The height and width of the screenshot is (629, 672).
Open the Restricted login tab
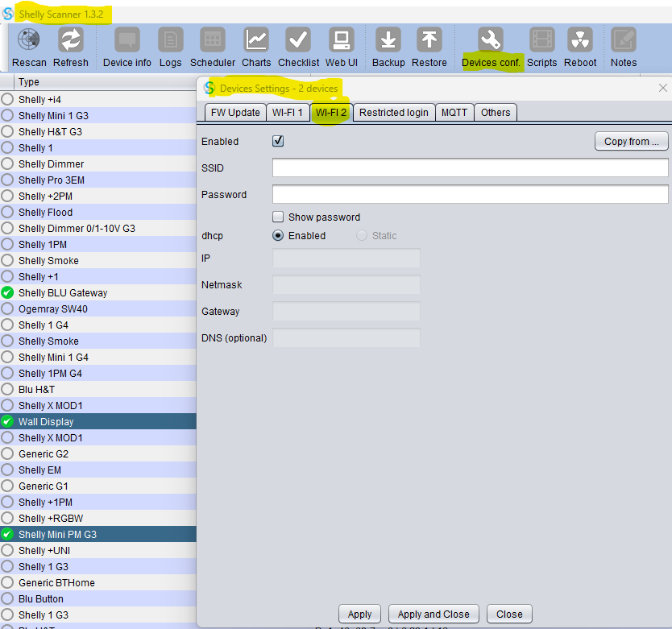click(x=394, y=113)
